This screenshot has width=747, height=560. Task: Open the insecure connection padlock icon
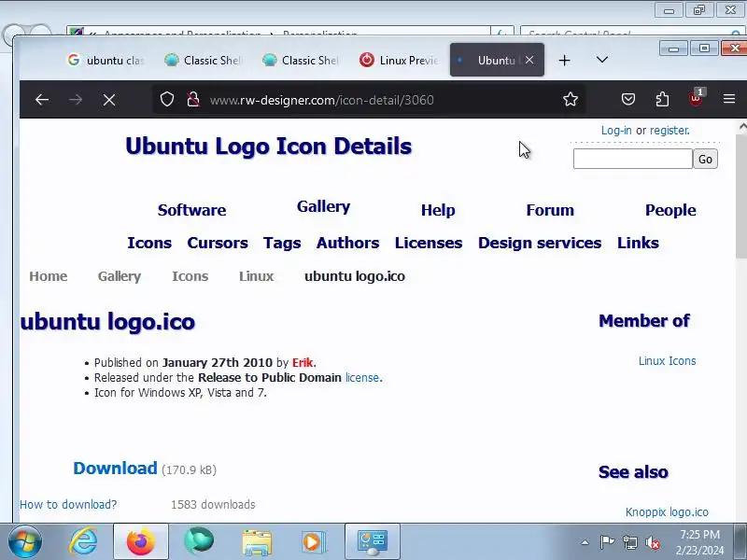click(193, 100)
